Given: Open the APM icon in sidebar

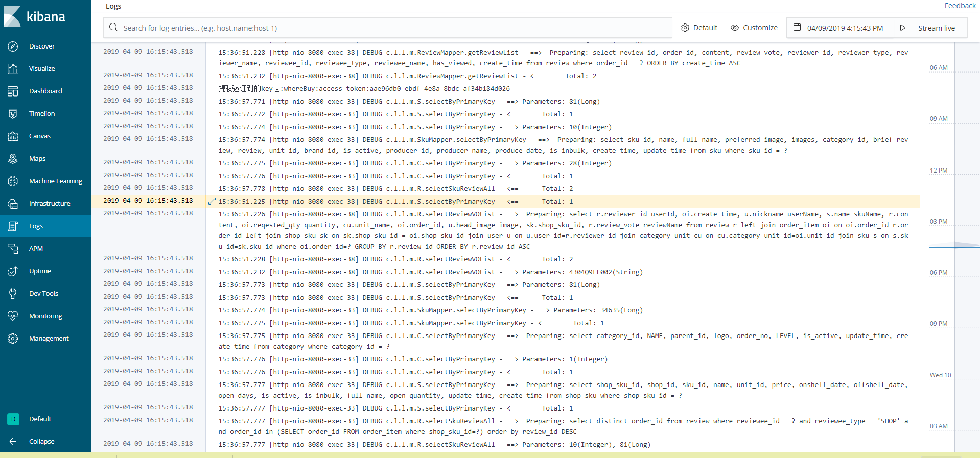Looking at the screenshot, I should tap(13, 248).
